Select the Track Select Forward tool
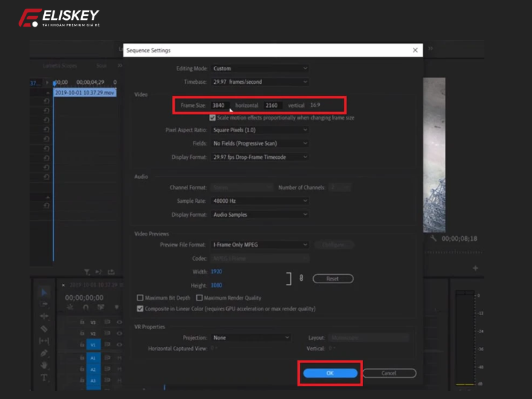The height and width of the screenshot is (399, 532). 43,304
